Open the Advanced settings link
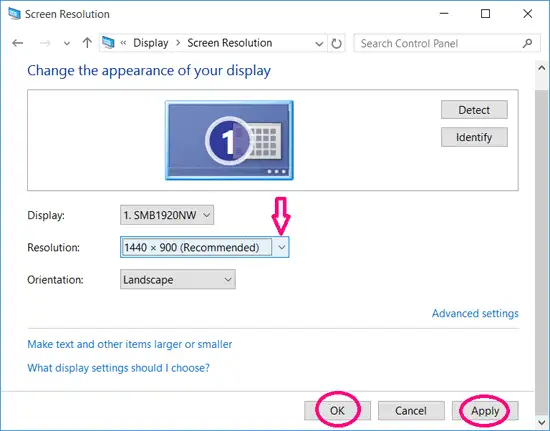 [x=475, y=313]
